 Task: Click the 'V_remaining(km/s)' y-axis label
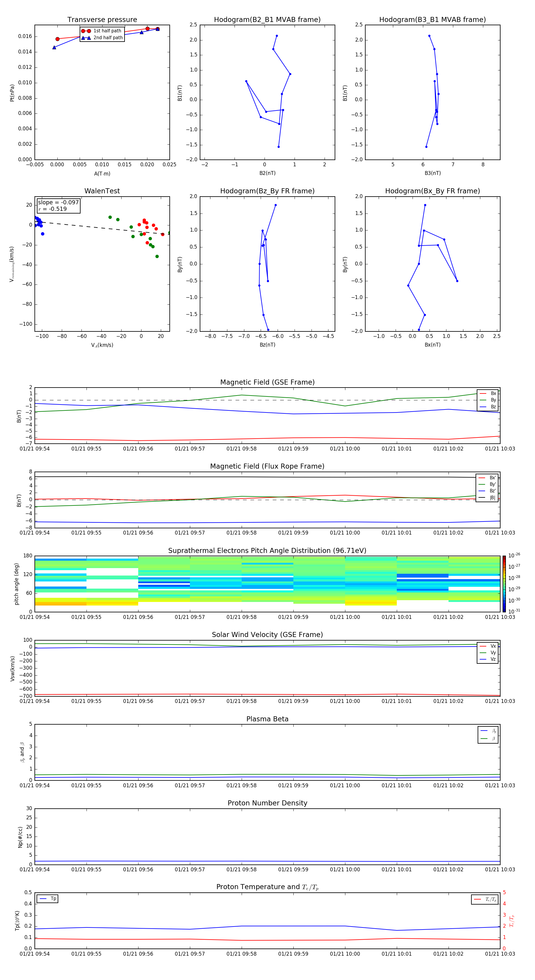click(x=12, y=264)
